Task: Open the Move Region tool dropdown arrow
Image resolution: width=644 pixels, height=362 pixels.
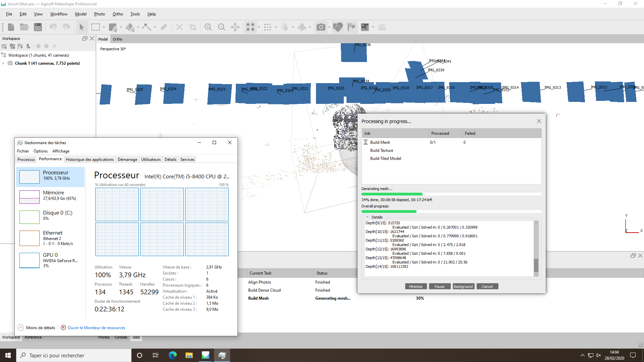Action: [121, 27]
